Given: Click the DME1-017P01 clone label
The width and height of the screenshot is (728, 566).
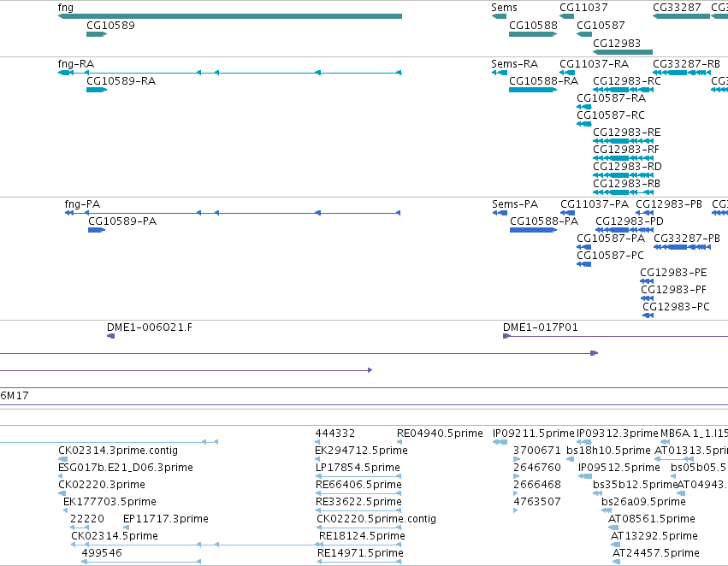Looking at the screenshot, I should point(541,327).
